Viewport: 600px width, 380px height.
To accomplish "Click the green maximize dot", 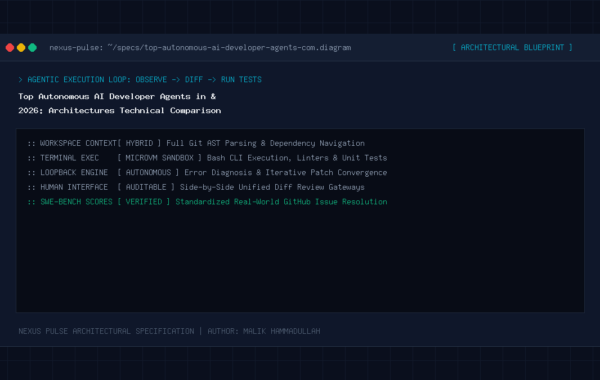I will pos(33,47).
